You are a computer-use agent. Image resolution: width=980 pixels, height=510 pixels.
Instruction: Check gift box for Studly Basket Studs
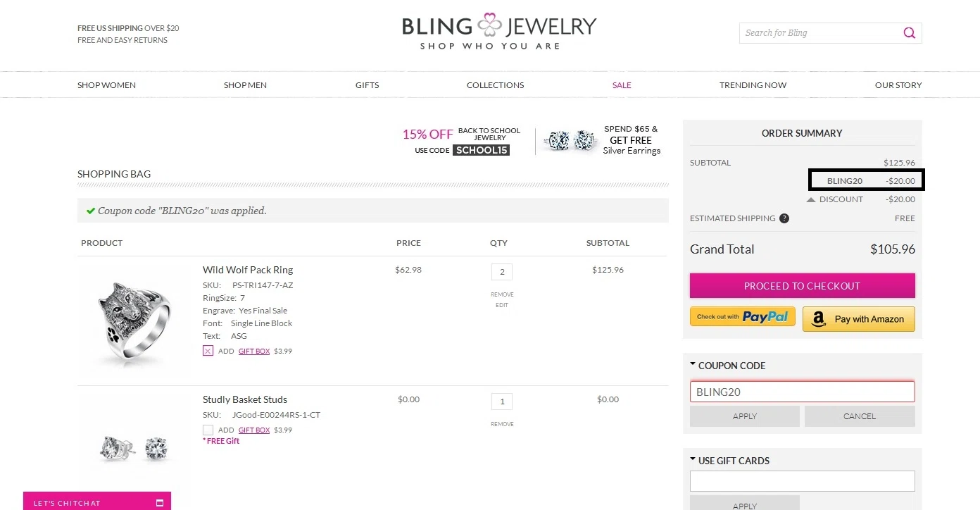click(x=208, y=430)
